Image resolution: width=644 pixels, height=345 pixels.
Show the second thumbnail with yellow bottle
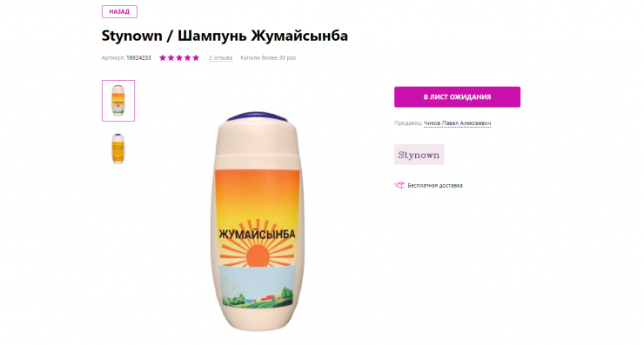[118, 149]
